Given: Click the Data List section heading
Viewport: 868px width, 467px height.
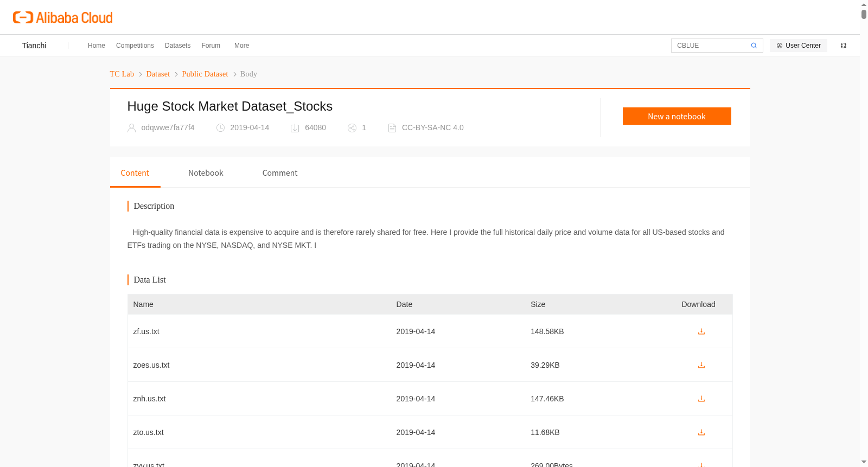Looking at the screenshot, I should (x=150, y=280).
